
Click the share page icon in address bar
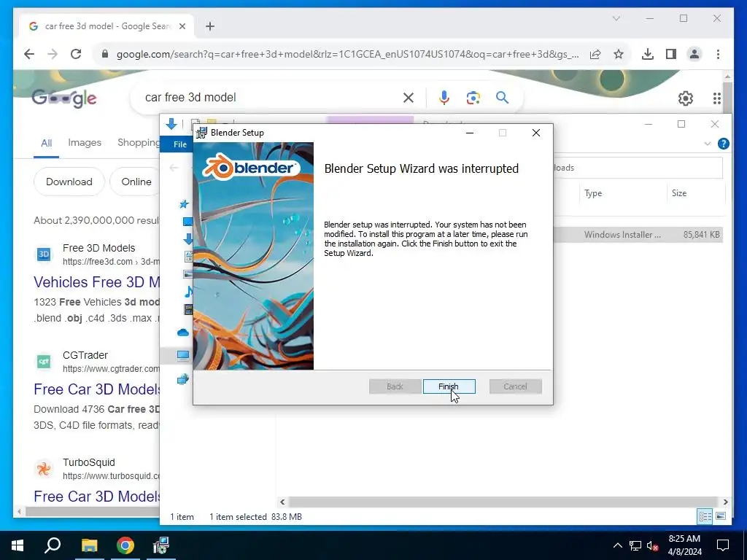pyautogui.click(x=595, y=54)
